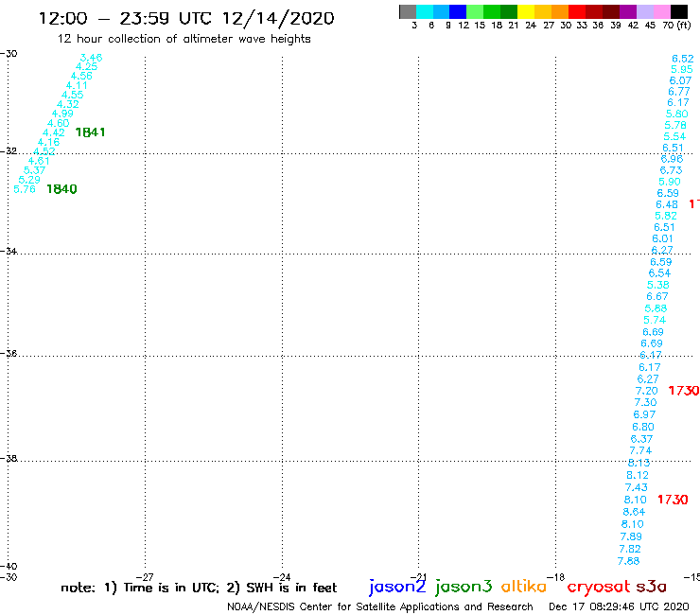The width and height of the screenshot is (700, 615).
Task: Click the wave height reading 5.37
Action: click(34, 170)
